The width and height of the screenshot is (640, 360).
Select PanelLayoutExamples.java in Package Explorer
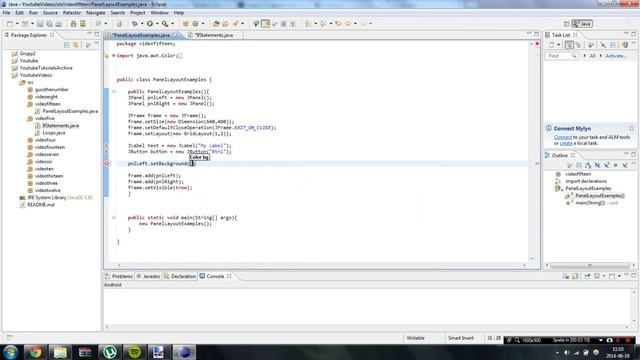point(70,111)
